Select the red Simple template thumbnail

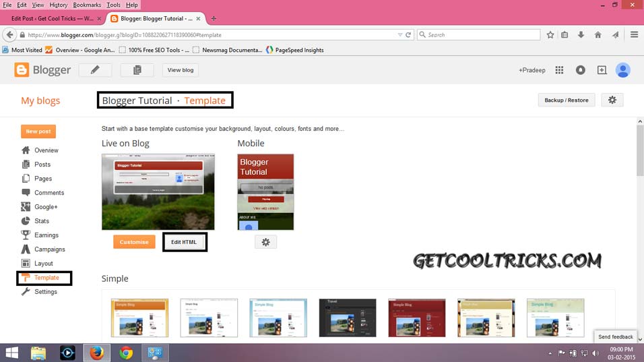[x=417, y=318]
